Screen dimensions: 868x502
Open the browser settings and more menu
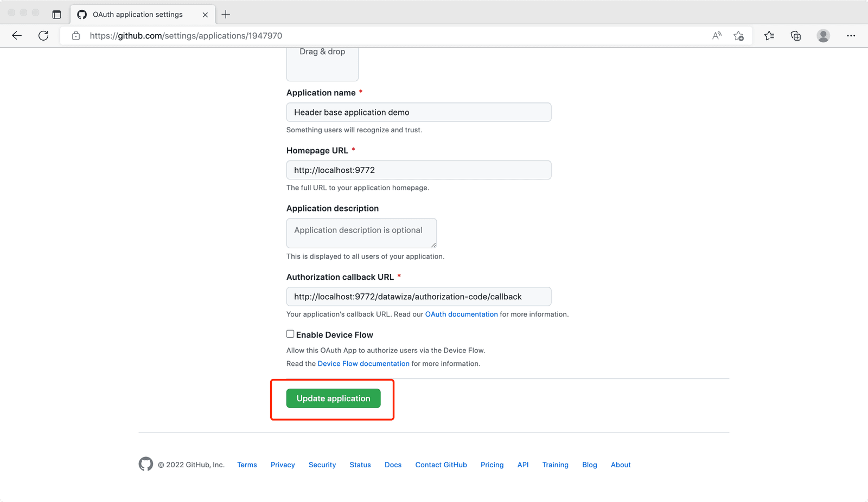[x=851, y=36]
